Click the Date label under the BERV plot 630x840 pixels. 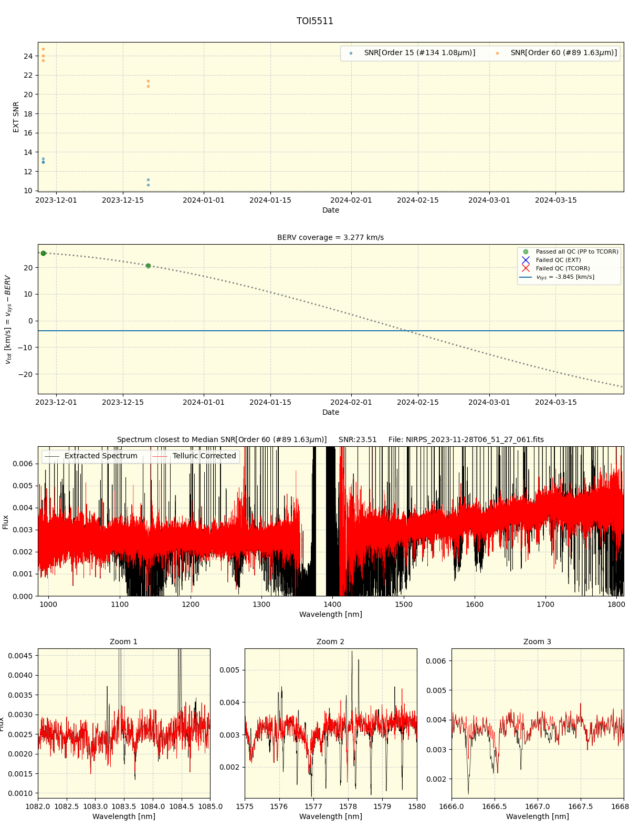coord(331,412)
